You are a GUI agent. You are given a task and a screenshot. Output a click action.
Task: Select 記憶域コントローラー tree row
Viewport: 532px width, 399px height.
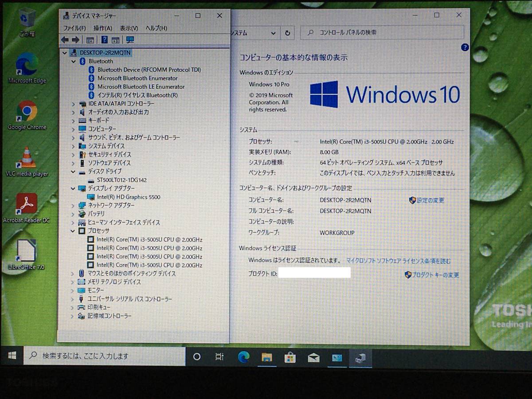pyautogui.click(x=110, y=316)
